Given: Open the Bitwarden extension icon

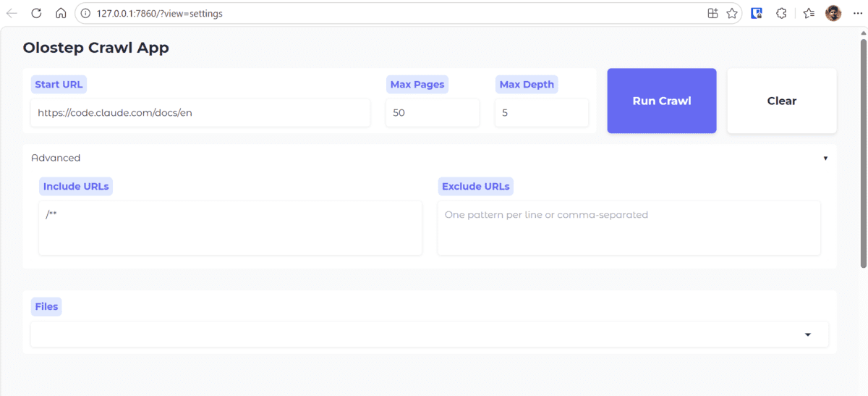Looking at the screenshot, I should point(757,13).
